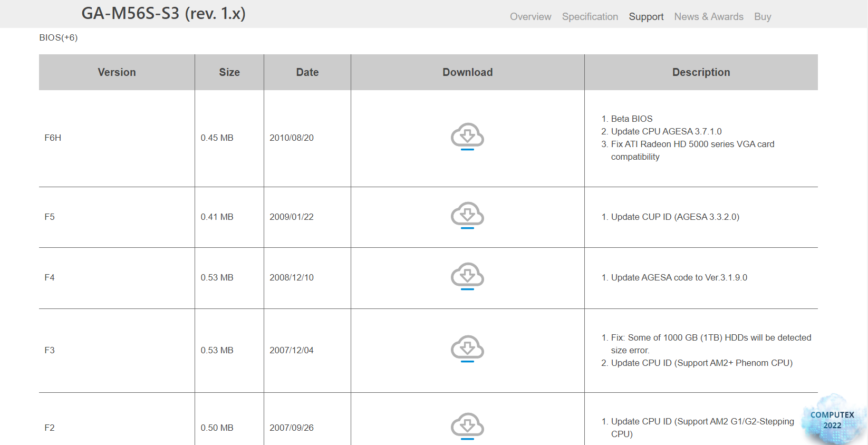Click the 2007/09/26 date
This screenshot has height=445, width=868.
coord(292,428)
